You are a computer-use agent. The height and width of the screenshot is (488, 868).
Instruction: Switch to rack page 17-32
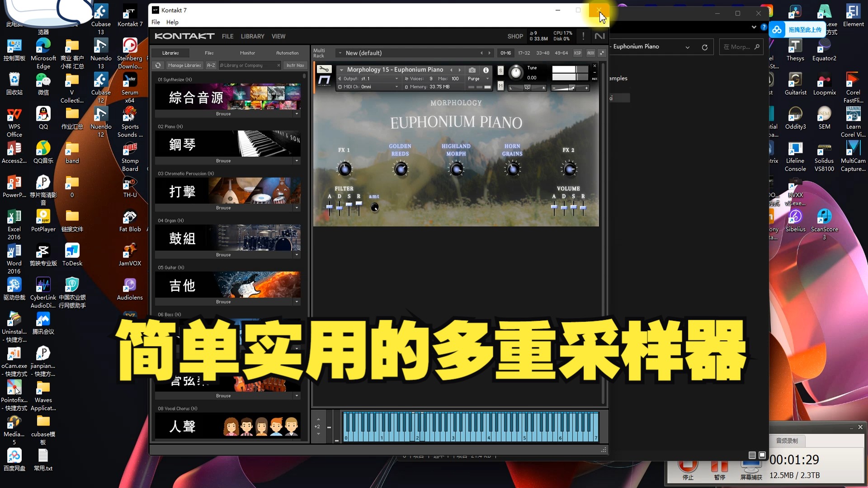[524, 53]
